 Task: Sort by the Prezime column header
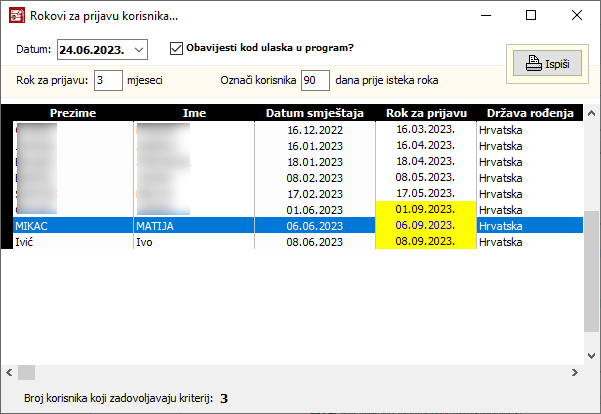[x=71, y=113]
